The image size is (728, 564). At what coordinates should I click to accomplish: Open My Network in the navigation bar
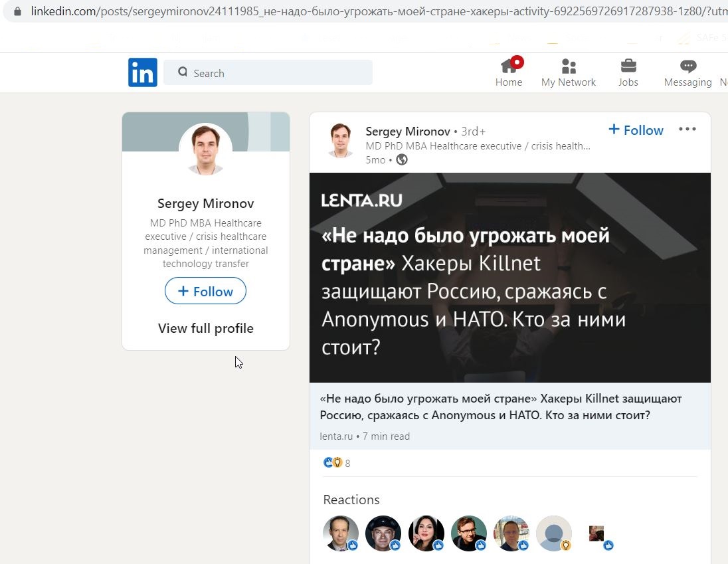pos(569,73)
